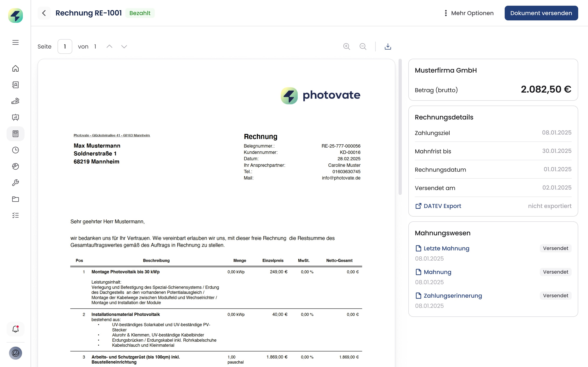Open the home icon in sidebar

[16, 69]
